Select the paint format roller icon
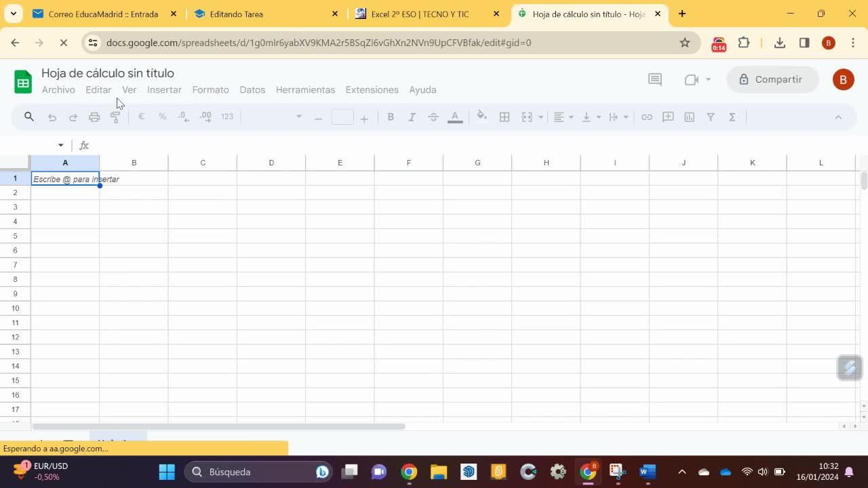The height and width of the screenshot is (488, 868). (x=115, y=117)
